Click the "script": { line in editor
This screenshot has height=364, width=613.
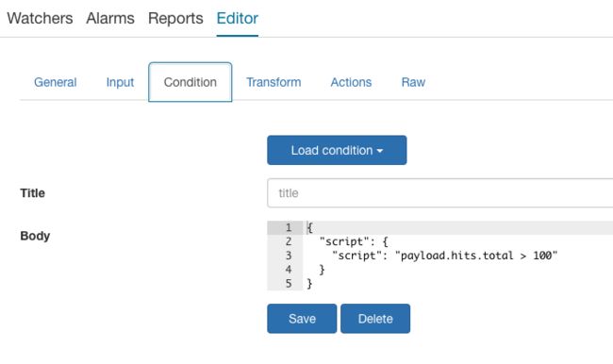pos(354,241)
